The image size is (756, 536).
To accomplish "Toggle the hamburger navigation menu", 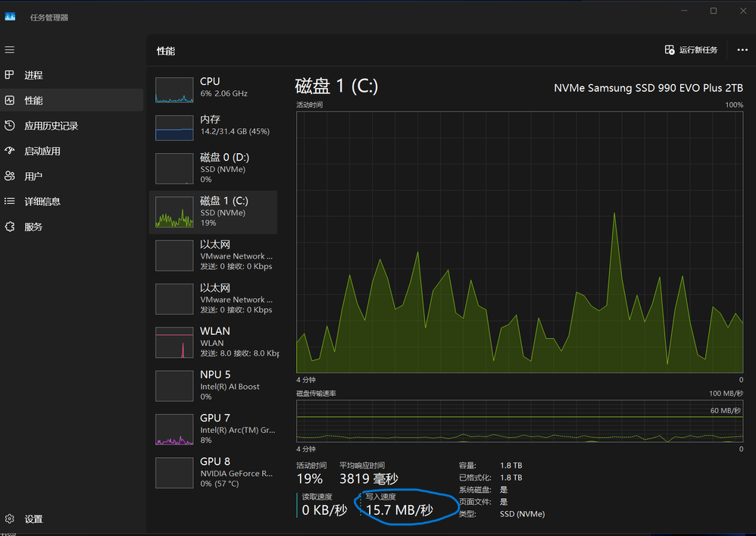I will [10, 50].
